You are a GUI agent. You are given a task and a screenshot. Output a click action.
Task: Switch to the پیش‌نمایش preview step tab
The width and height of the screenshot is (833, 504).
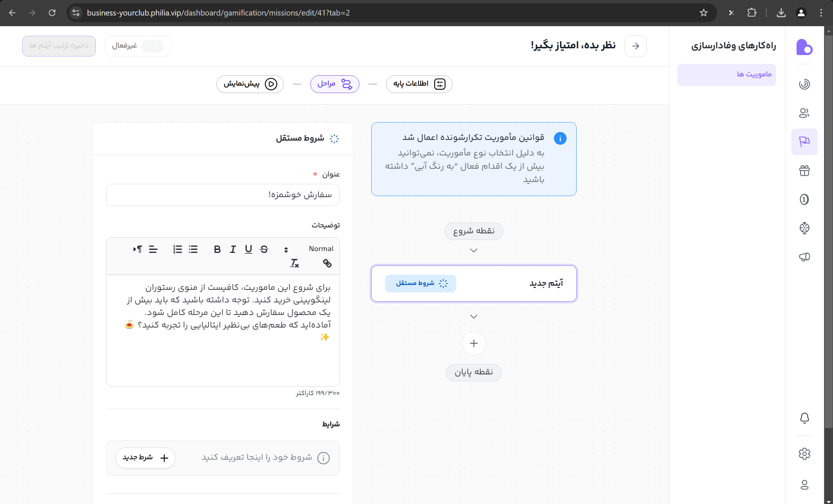coord(250,84)
